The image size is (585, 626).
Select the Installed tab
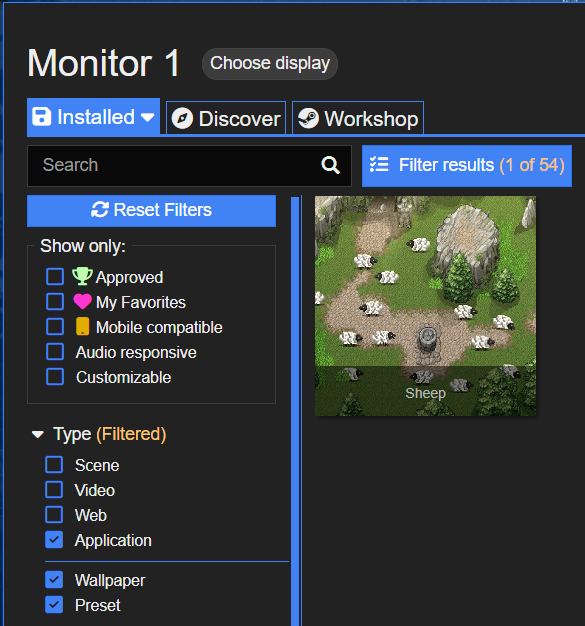click(x=93, y=117)
